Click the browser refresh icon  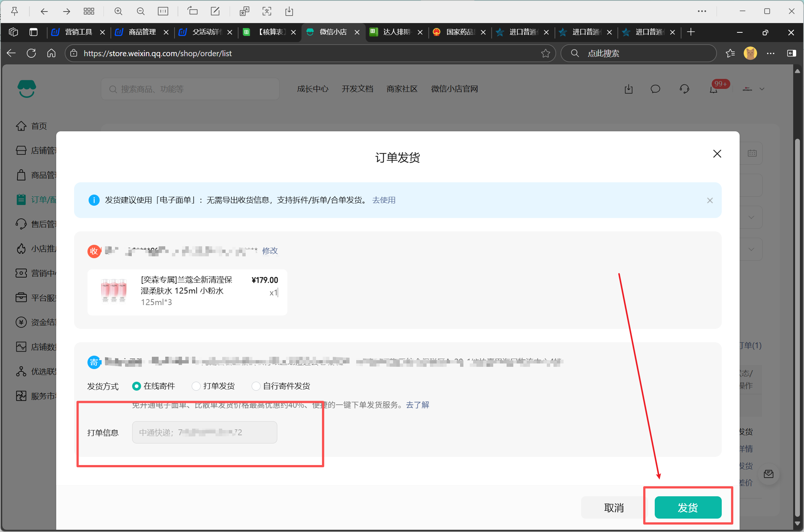[31, 53]
